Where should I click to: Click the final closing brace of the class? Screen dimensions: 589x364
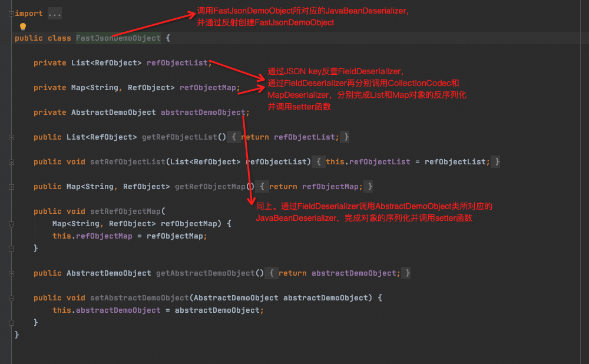point(17,335)
